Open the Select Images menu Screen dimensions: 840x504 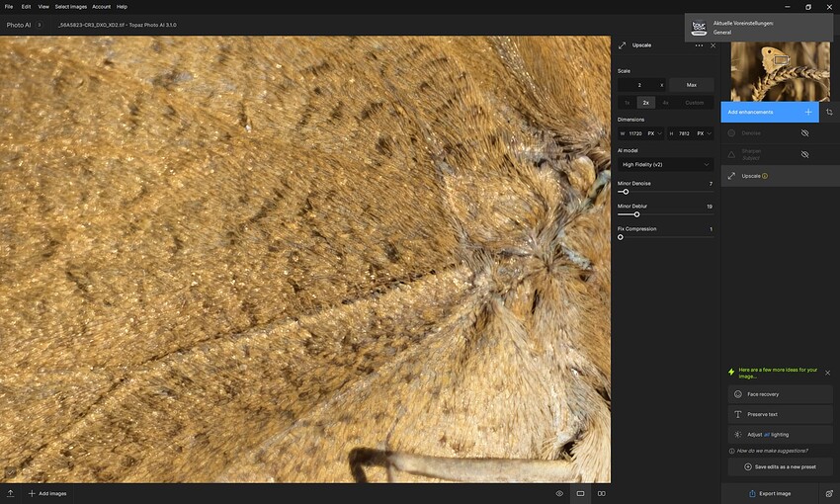pyautogui.click(x=71, y=7)
